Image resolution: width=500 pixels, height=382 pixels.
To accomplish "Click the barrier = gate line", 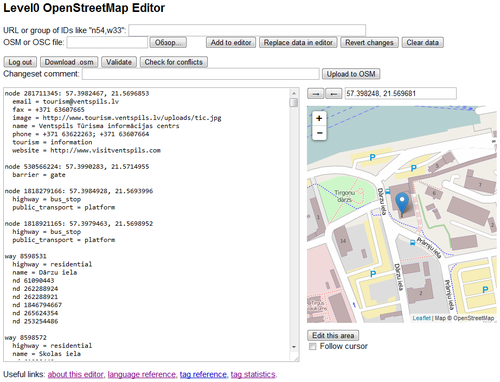I will coord(39,175).
